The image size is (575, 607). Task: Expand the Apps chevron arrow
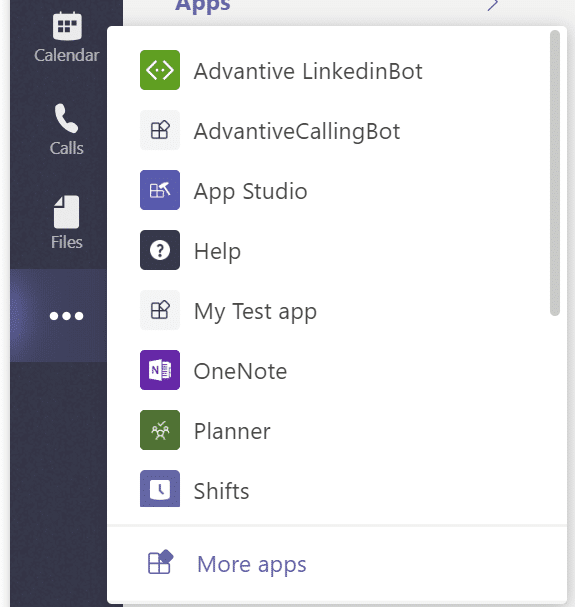click(493, 5)
